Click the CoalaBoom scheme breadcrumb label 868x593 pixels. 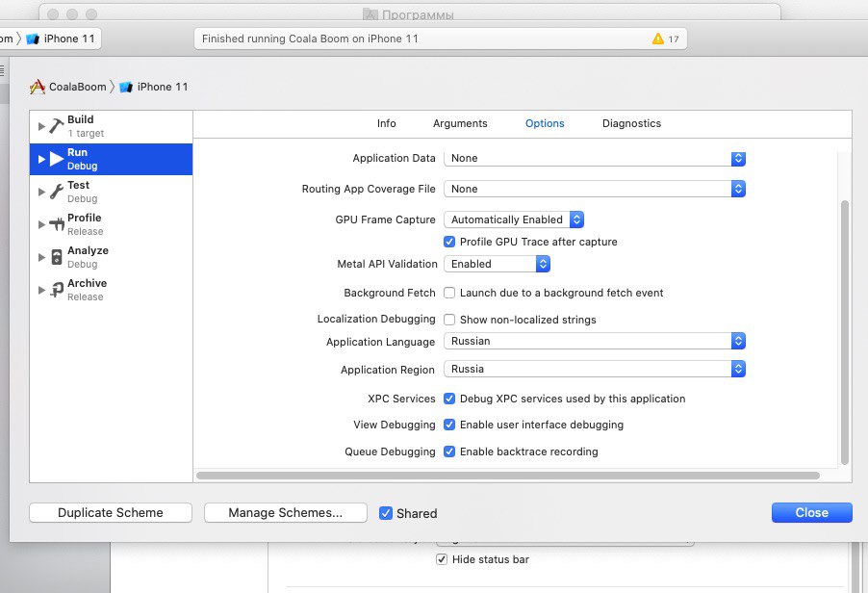pos(78,87)
